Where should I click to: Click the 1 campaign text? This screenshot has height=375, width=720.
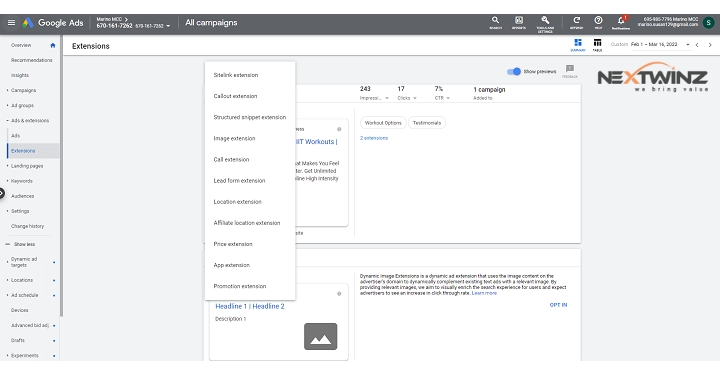click(x=489, y=90)
